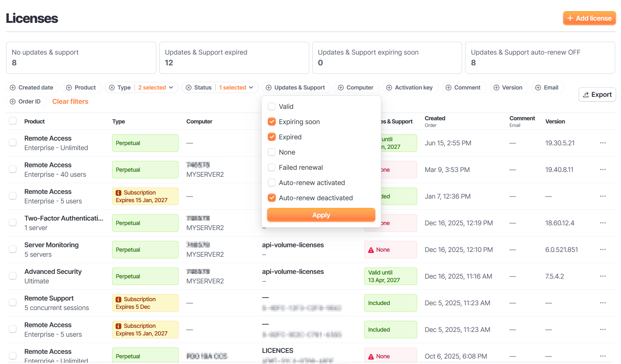
Task: Check the Valid option
Action: 272,106
